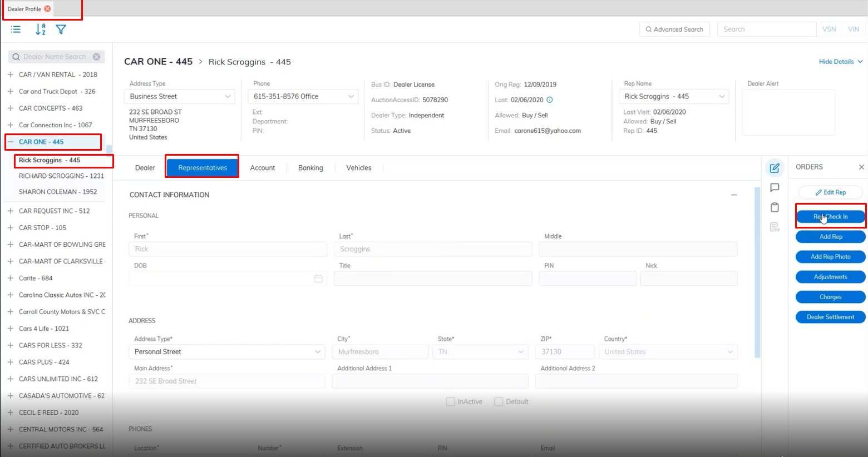Collapse the Contact Information section
This screenshot has height=457, width=868.
point(734,195)
